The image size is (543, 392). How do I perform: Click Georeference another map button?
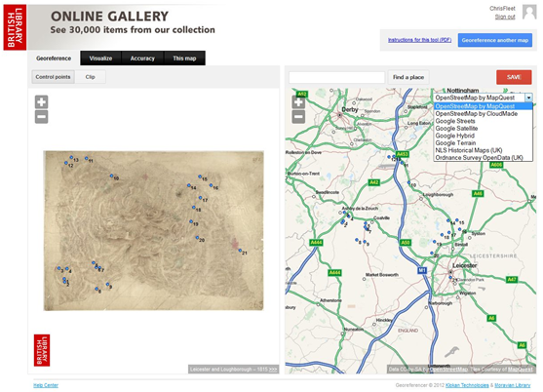[495, 40]
